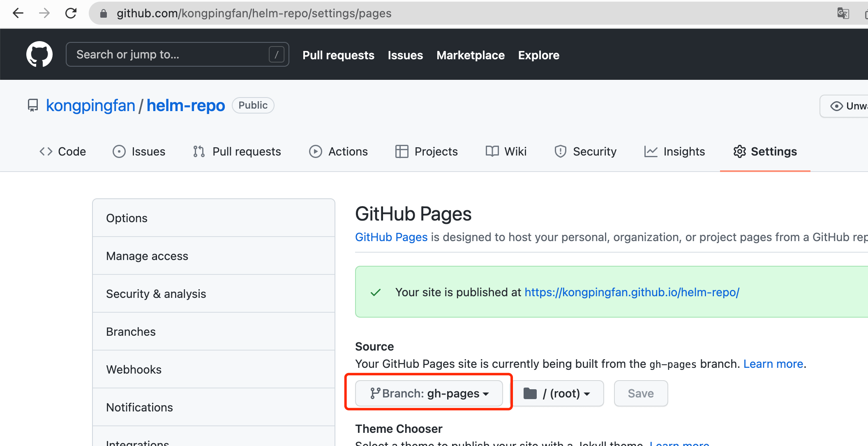The image size is (868, 446).
Task: Open Pull requests in the top header
Action: tap(339, 55)
